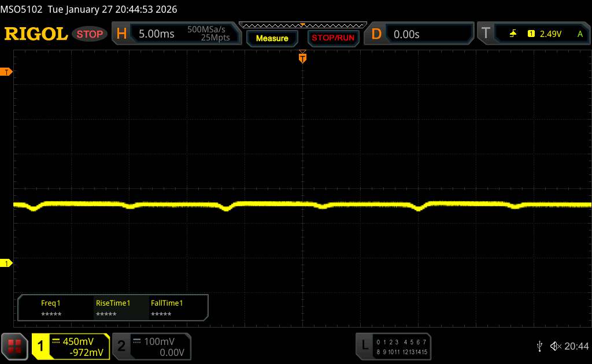
Task: Open the red grid function menu icon
Action: pyautogui.click(x=14, y=346)
